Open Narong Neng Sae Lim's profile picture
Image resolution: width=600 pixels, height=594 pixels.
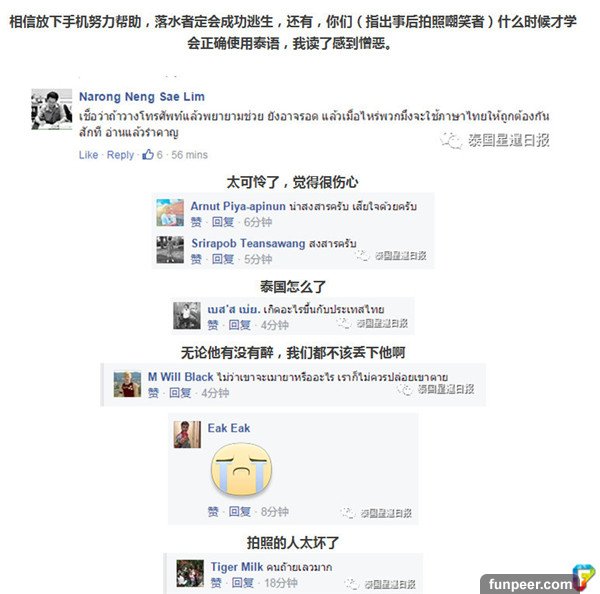pos(52,109)
